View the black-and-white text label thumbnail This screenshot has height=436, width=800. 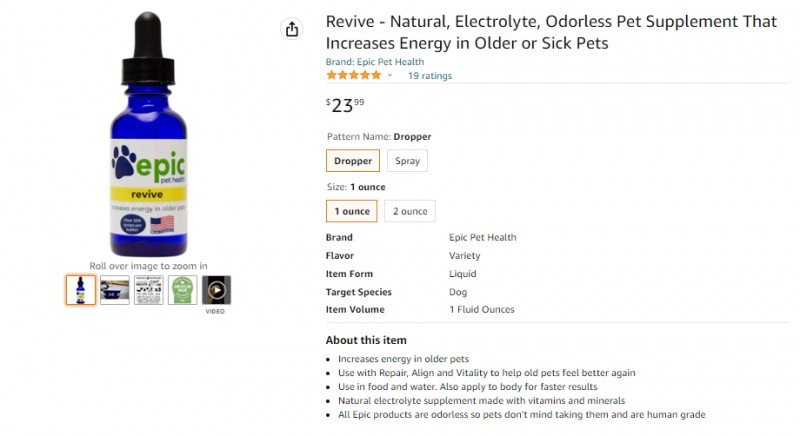tap(149, 290)
